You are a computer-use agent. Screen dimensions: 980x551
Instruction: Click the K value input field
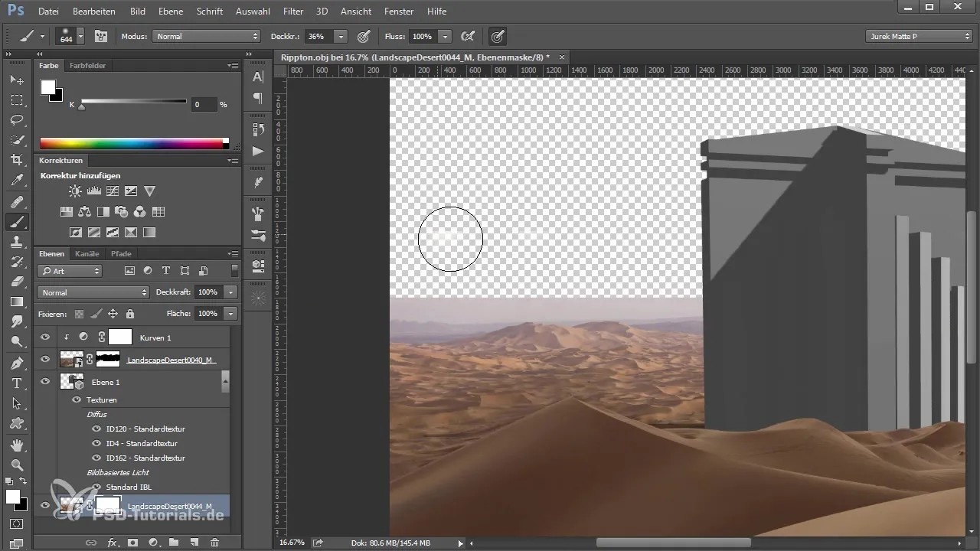pos(204,104)
